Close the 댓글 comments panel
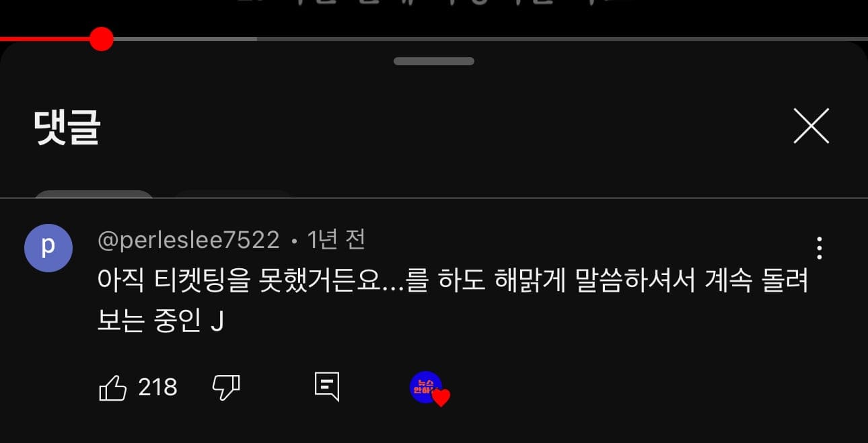This screenshot has width=868, height=443. [811, 126]
